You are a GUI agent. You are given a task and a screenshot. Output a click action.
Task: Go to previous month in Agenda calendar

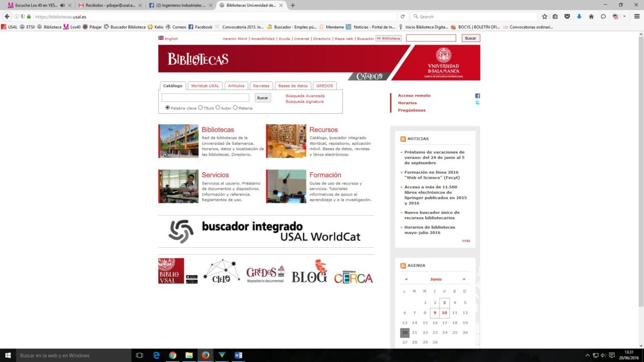coord(406,279)
